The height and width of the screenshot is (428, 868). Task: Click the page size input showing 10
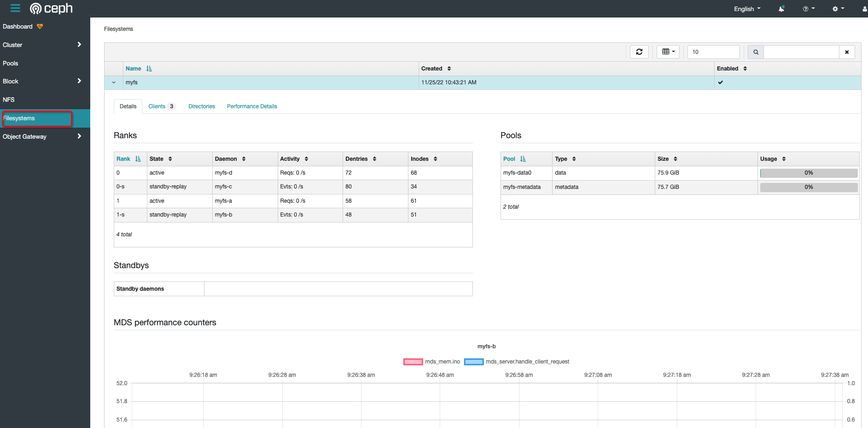point(713,52)
